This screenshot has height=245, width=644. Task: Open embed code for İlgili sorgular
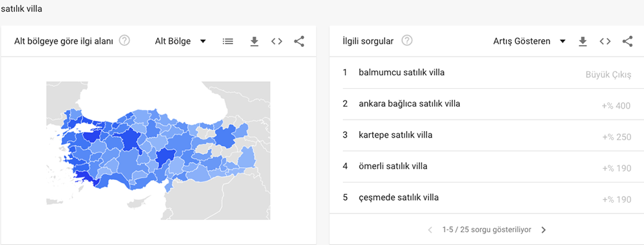pyautogui.click(x=605, y=41)
